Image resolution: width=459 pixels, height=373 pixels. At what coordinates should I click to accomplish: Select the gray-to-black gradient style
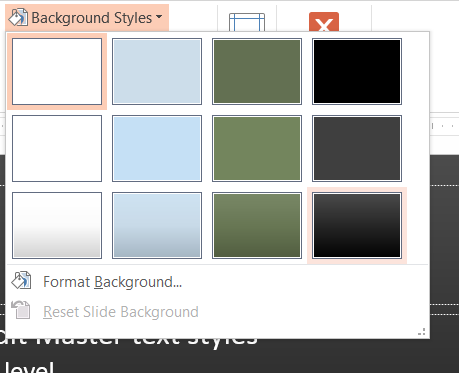point(357,225)
